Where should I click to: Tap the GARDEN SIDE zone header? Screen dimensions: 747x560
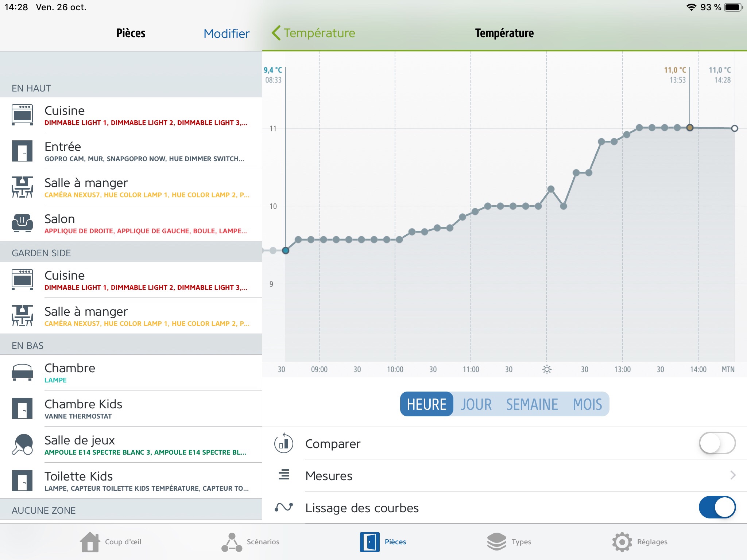pos(131,252)
